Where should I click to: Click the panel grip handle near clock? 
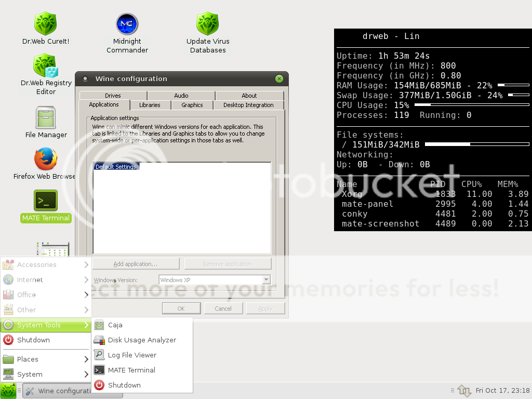coord(453,391)
